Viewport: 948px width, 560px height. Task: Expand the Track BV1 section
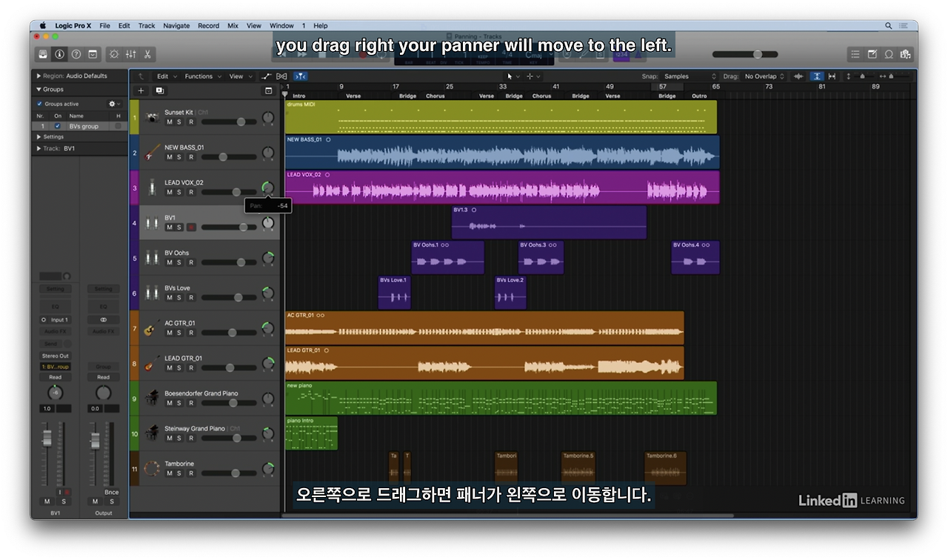(39, 149)
